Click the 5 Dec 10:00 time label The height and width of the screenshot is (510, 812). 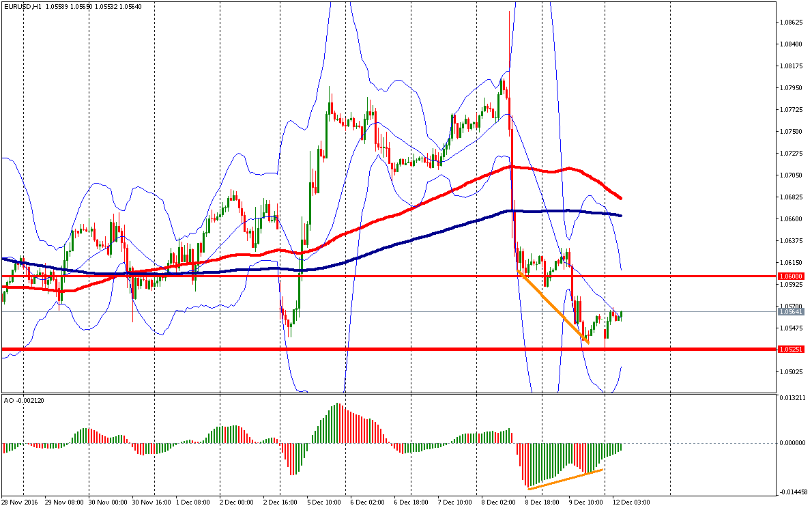[x=323, y=502]
